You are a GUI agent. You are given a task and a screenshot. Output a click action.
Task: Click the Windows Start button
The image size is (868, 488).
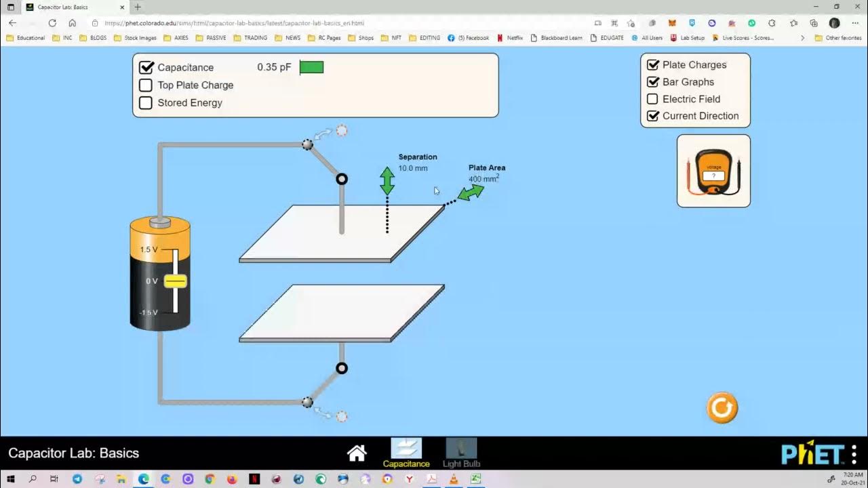pos(10,479)
